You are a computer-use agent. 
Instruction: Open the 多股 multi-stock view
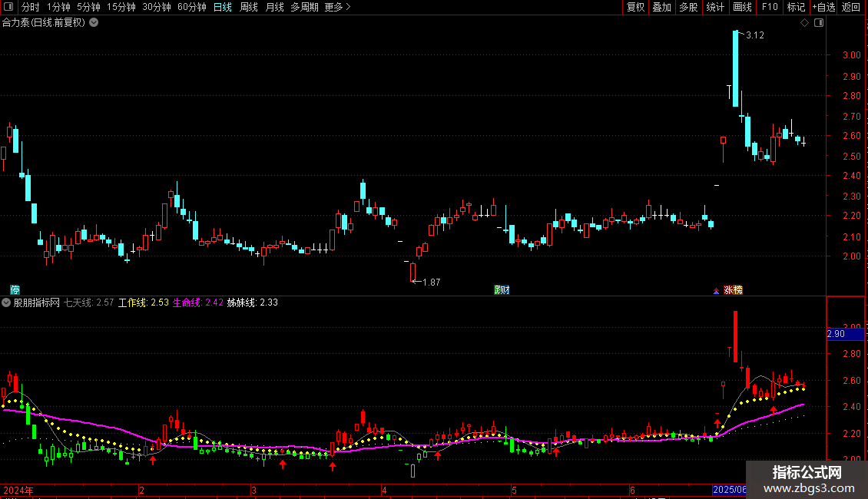689,7
